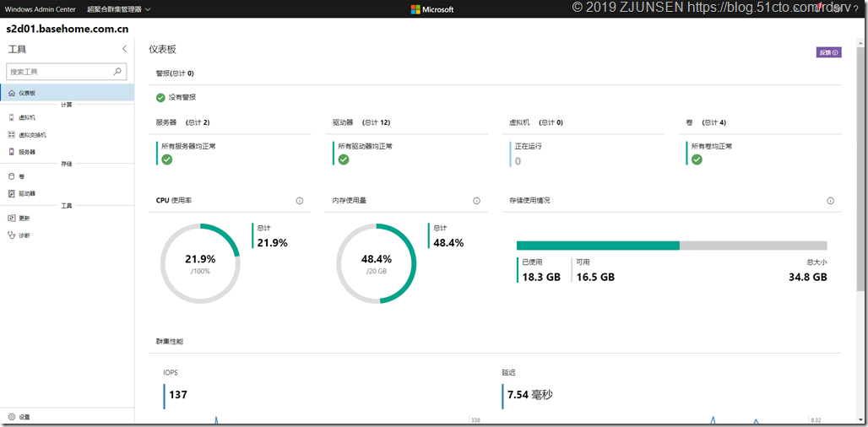868x427 pixels.
Task: Focus the 搜索工具 search field
Action: click(66, 72)
